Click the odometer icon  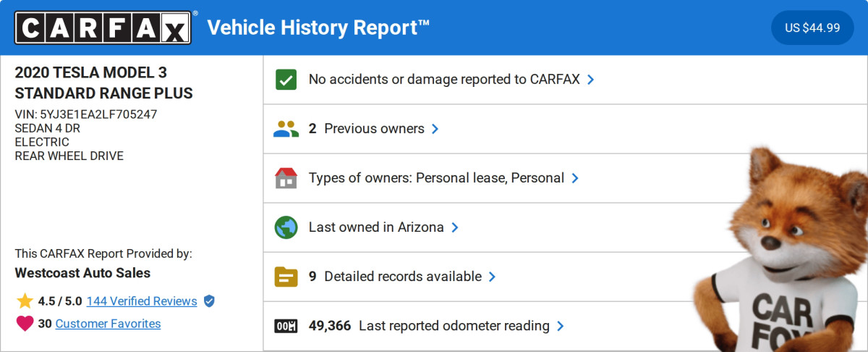click(x=286, y=326)
